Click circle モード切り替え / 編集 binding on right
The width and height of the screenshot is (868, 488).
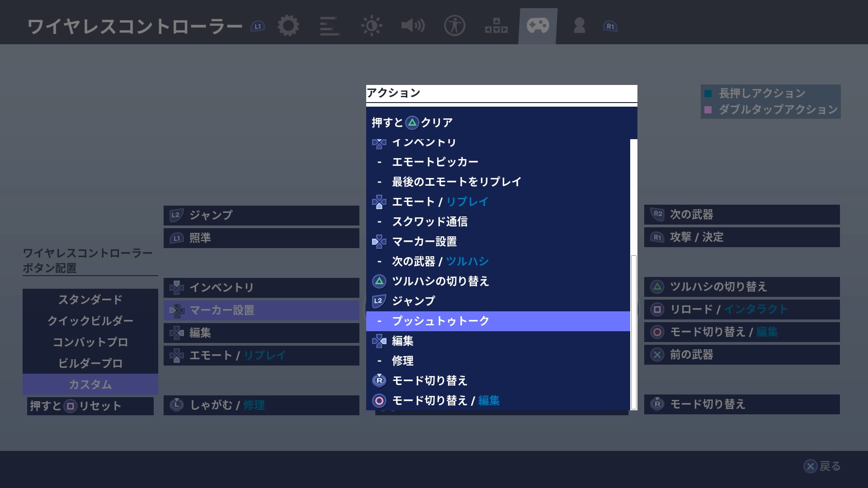coord(742,332)
